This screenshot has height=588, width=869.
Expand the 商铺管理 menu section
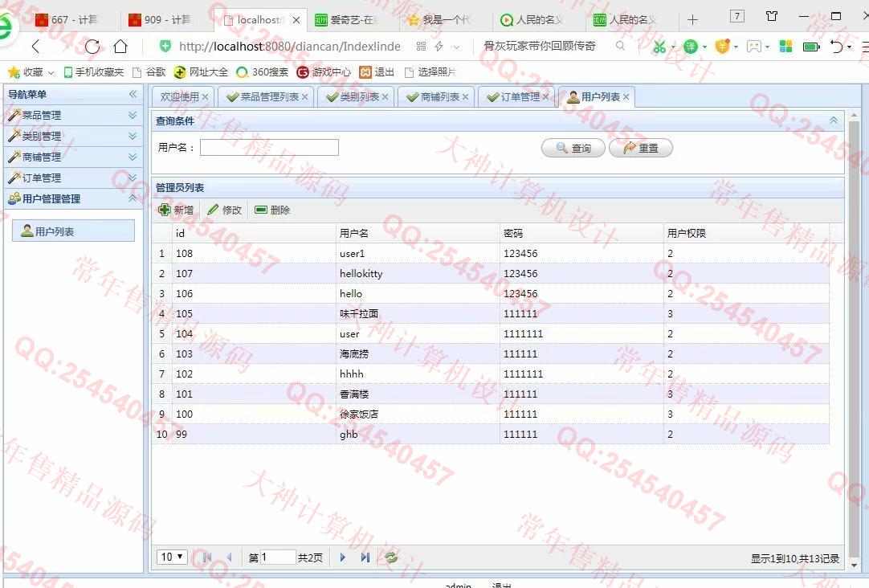(133, 157)
